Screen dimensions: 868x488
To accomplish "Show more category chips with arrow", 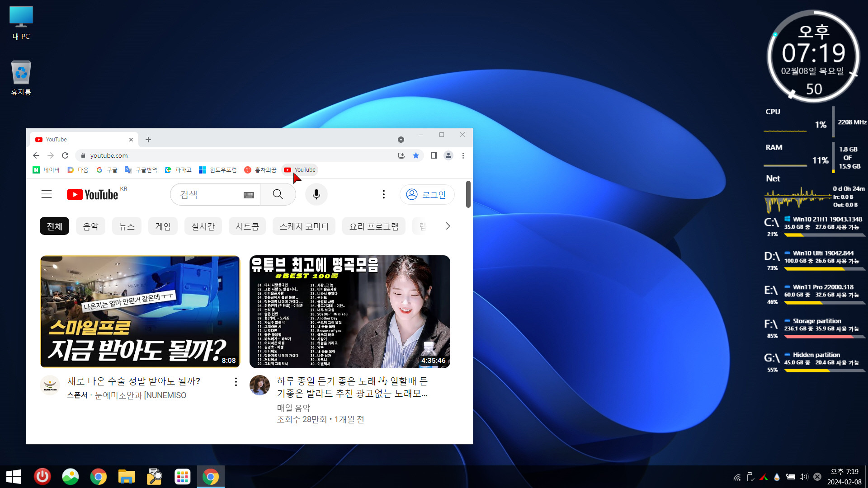I will (x=448, y=226).
